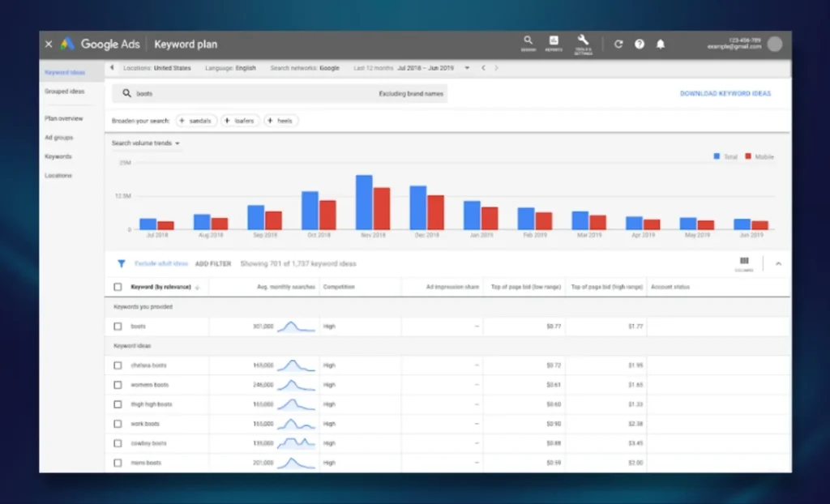Open Tools & Settings wrench icon
This screenshot has height=504, width=830.
(x=583, y=41)
